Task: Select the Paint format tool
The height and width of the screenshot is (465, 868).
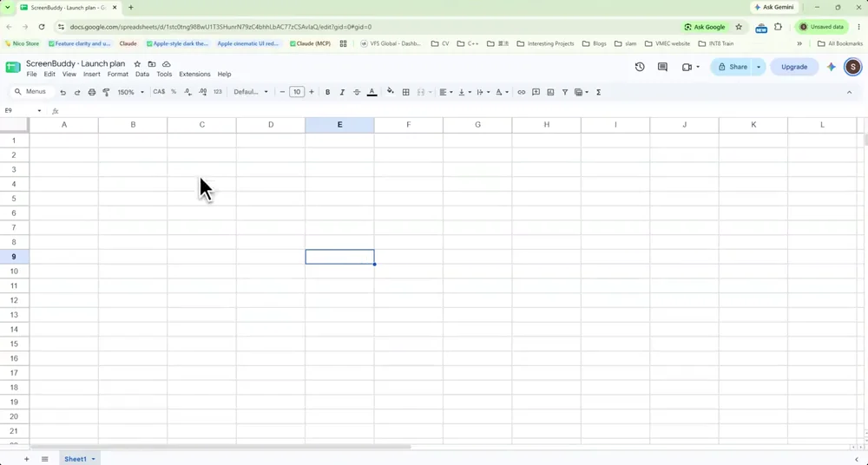Action: pos(106,93)
